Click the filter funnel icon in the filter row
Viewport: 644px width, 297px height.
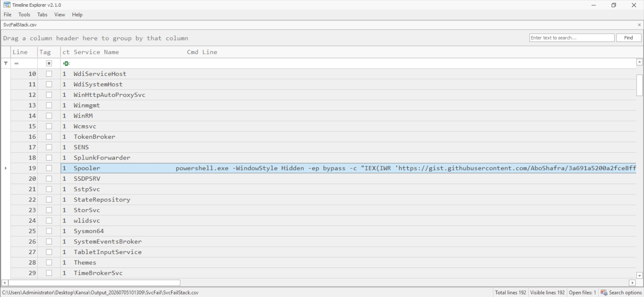pyautogui.click(x=6, y=63)
